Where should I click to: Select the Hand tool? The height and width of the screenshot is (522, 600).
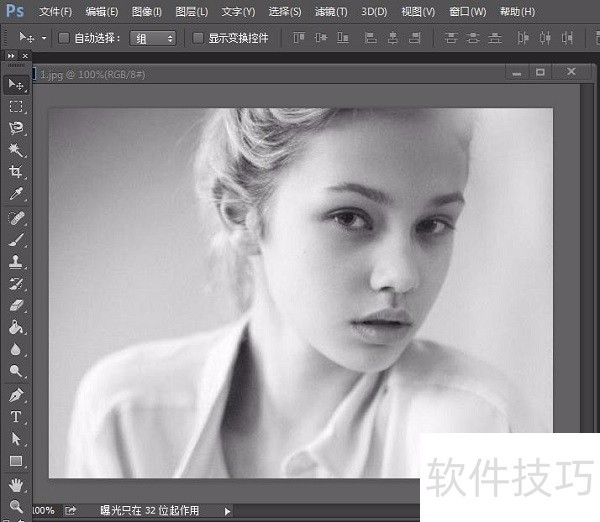pyautogui.click(x=16, y=484)
